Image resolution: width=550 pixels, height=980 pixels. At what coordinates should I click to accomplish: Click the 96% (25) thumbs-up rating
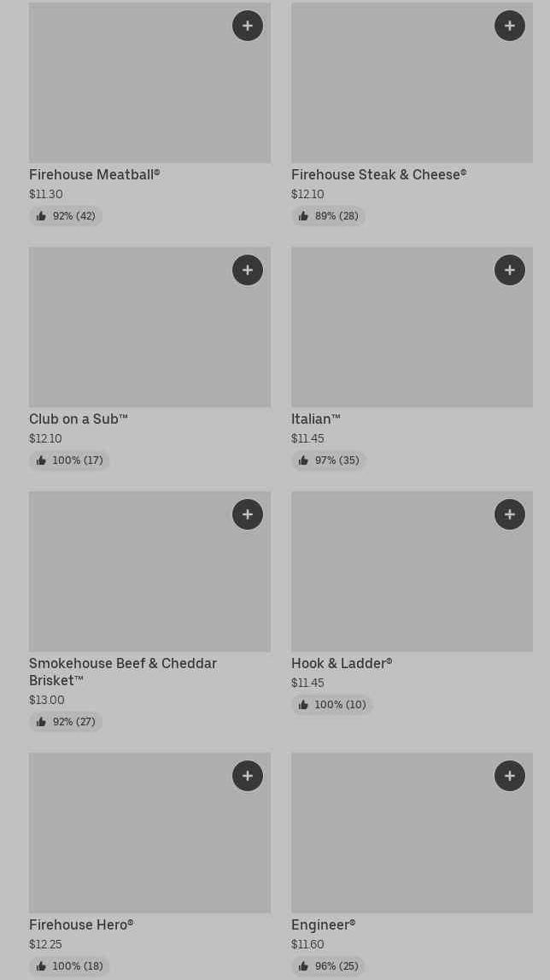click(328, 966)
